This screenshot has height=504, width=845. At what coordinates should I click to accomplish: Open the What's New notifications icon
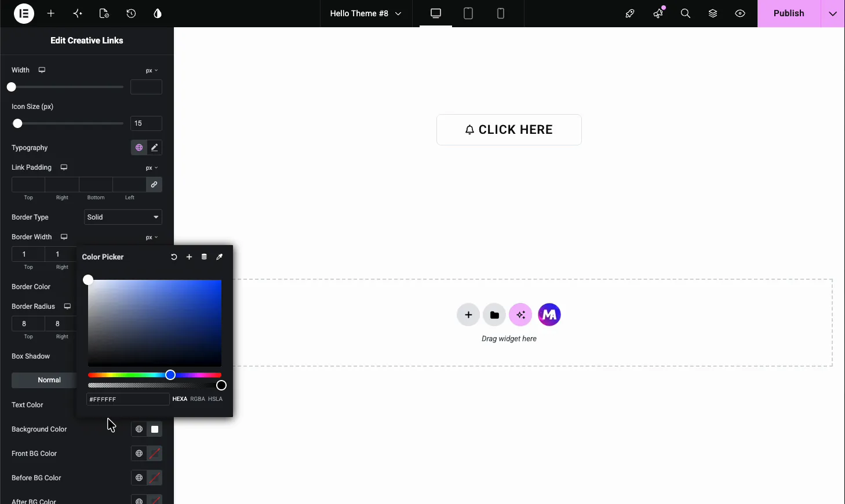pos(658,13)
